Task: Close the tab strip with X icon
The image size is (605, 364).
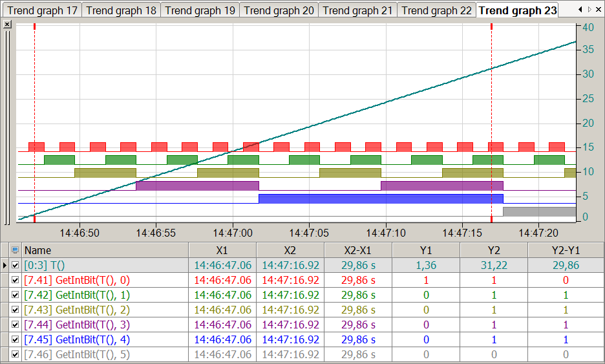Action: 599,10
